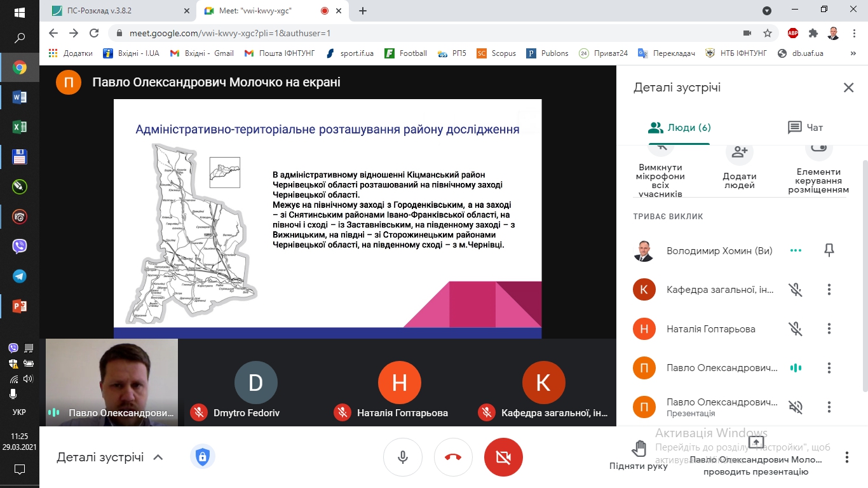
Task: Mute Наталія Гоптарьова microphone icon in list
Action: coord(796,329)
